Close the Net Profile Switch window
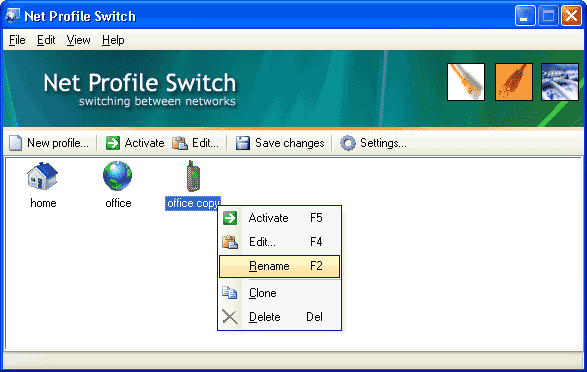Image resolution: width=587 pixels, height=372 pixels. point(571,16)
